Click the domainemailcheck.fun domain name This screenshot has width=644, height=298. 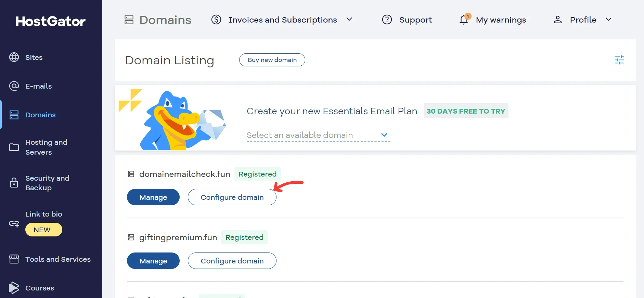184,174
